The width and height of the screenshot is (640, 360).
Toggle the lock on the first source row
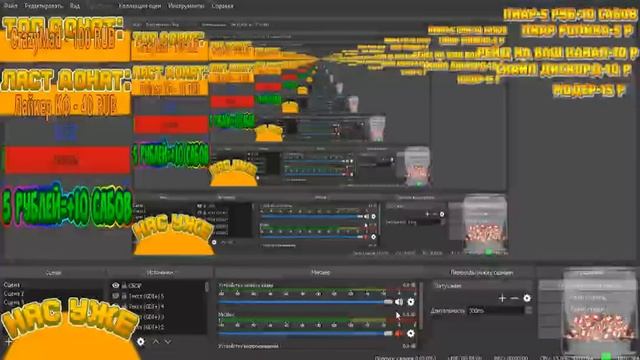click(124, 286)
